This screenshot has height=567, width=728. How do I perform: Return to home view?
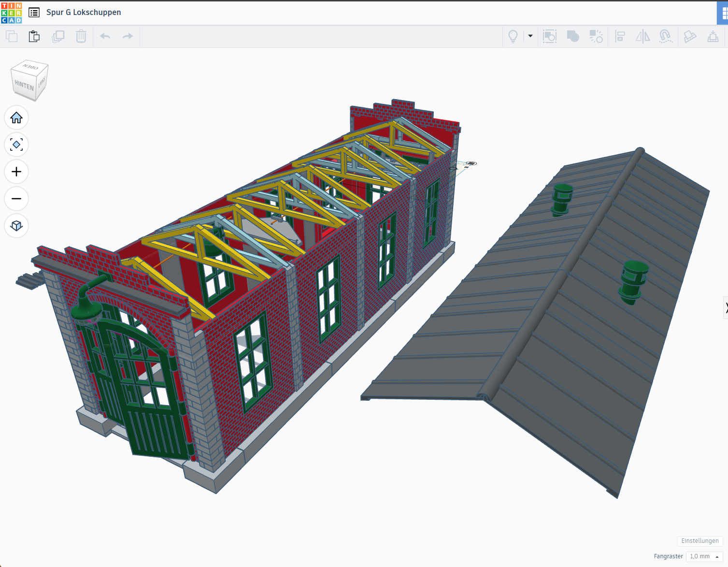pyautogui.click(x=16, y=118)
